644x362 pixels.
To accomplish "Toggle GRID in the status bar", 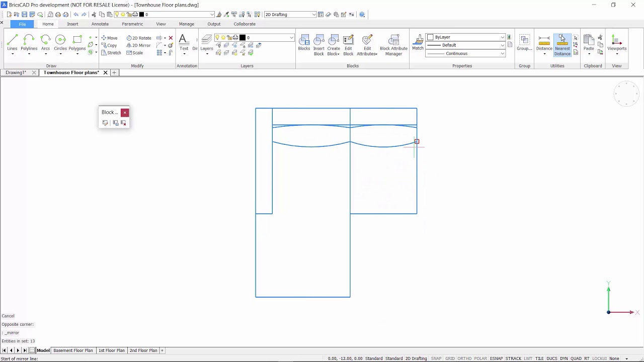I will coord(450,358).
